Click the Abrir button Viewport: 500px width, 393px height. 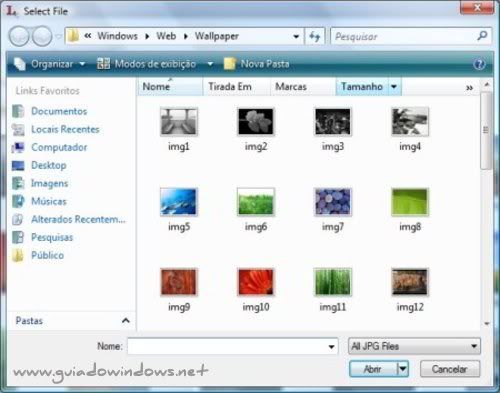click(x=373, y=369)
